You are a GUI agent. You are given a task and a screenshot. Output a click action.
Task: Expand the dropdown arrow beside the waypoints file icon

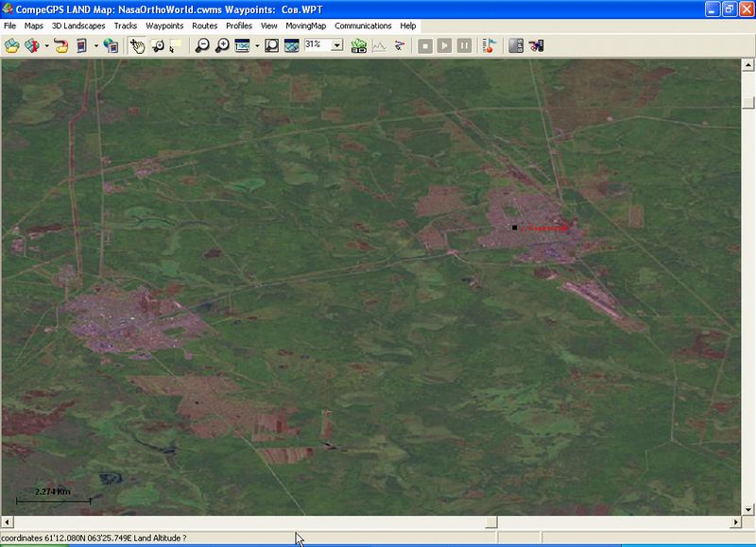click(x=96, y=45)
